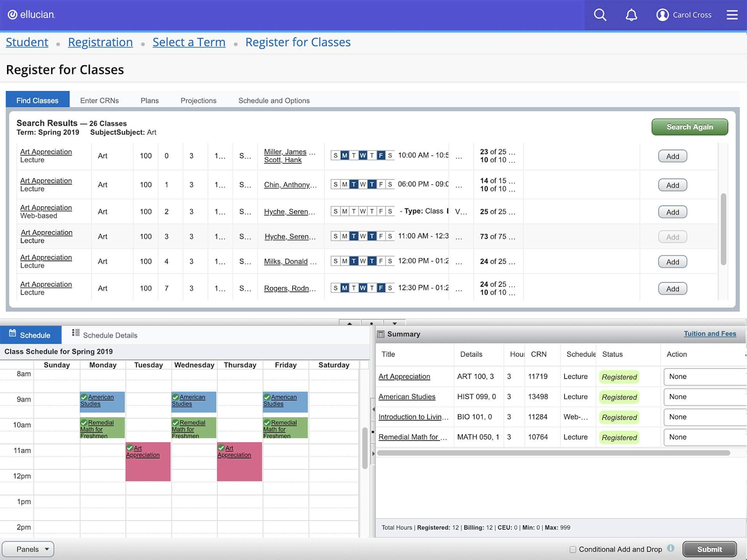
Task: Select Tuesday Art Appreciation calendar block
Action: [148, 461]
